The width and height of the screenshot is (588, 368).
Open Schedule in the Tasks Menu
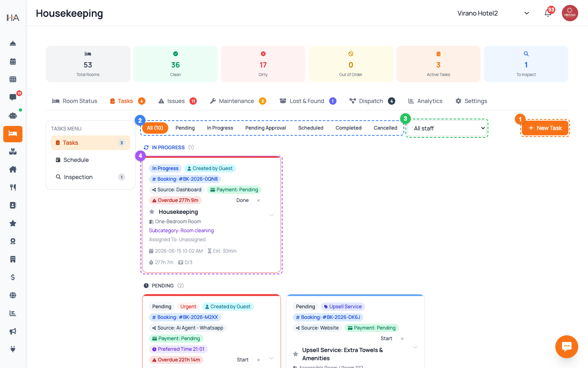(91, 160)
